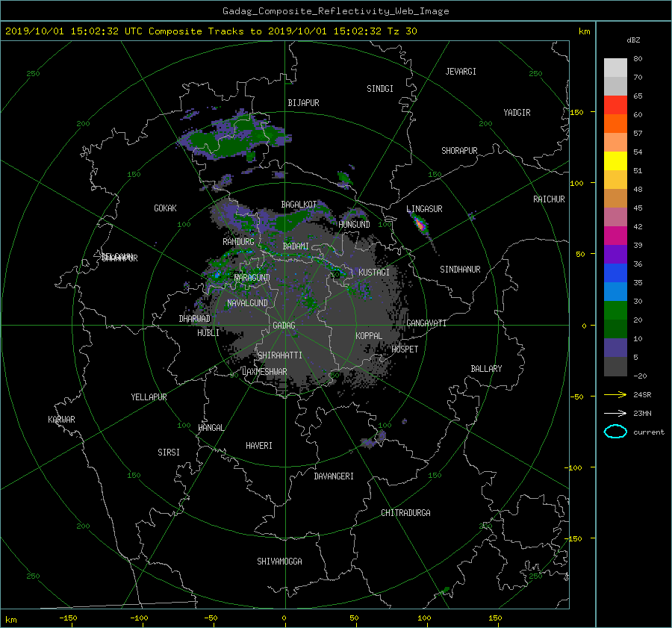Click the KARWAR city label

pyautogui.click(x=61, y=420)
